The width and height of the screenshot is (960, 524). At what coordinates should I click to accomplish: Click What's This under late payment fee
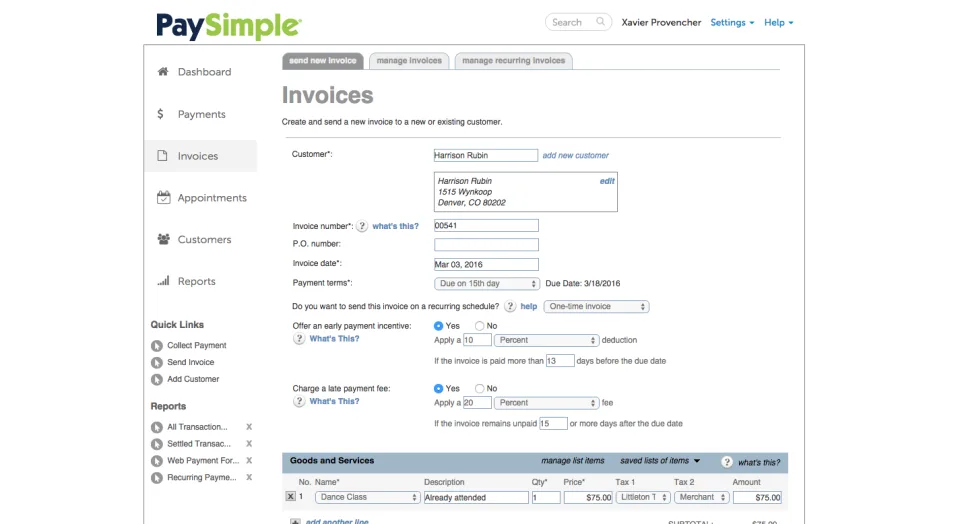tap(334, 401)
